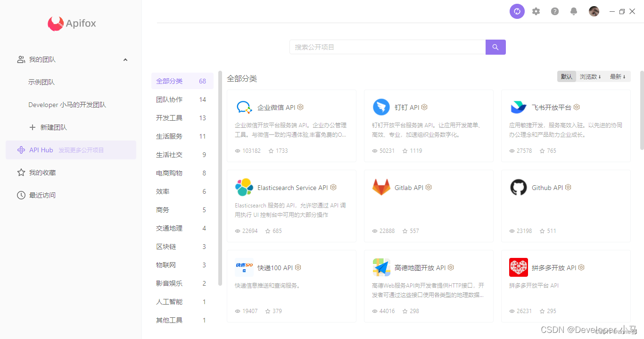Click the Gitlab API fox logo

(x=381, y=187)
